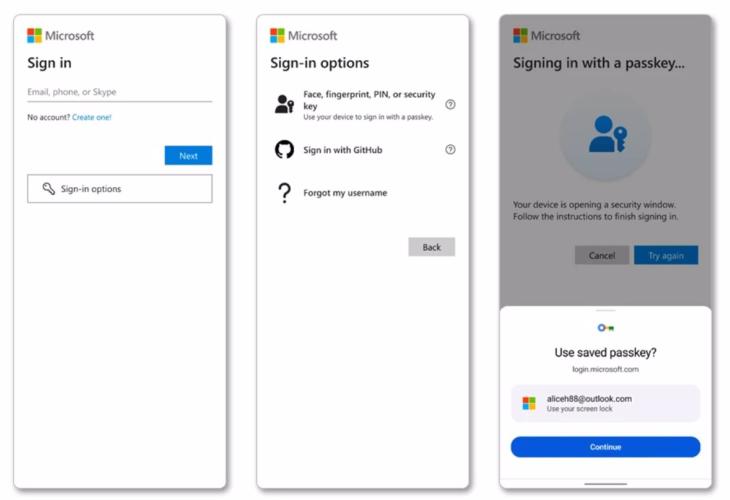Image resolution: width=730 pixels, height=500 pixels.
Task: Open help icon beside security key option
Action: [450, 104]
